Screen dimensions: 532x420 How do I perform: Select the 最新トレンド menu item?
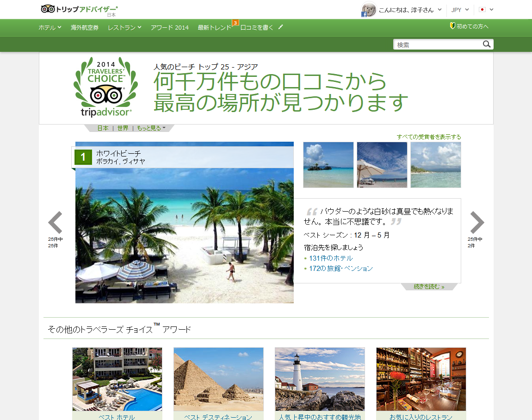click(214, 27)
